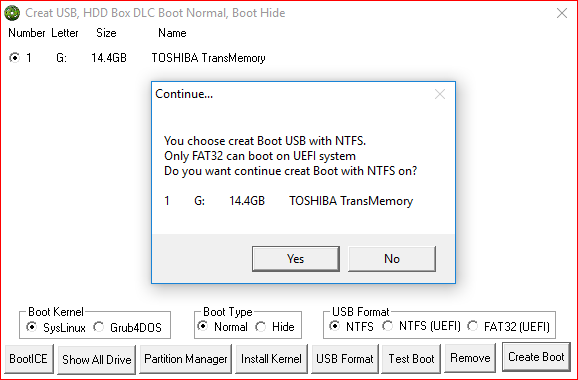
Task: Select the TOSHIBA TransMemory drive radio
Action: pyautogui.click(x=14, y=58)
